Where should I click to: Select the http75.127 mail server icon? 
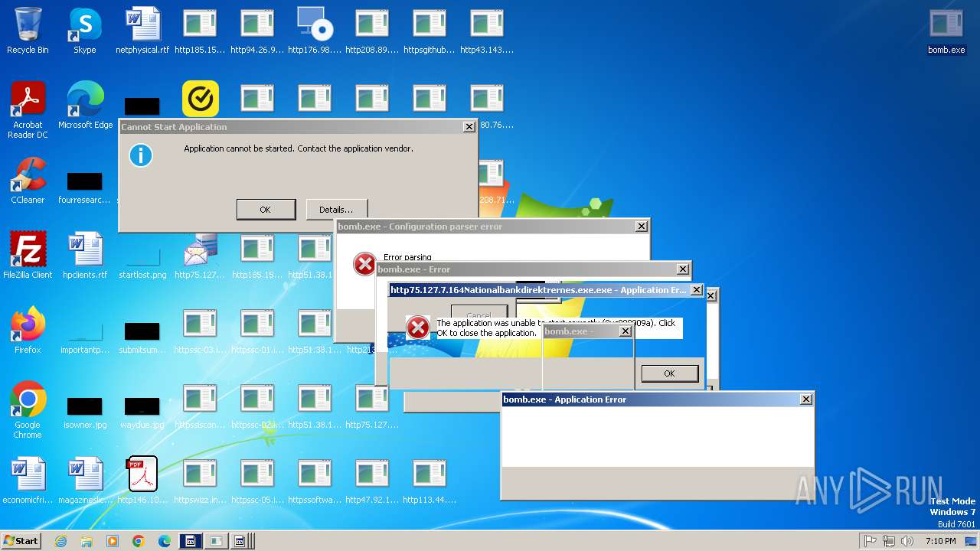[200, 256]
